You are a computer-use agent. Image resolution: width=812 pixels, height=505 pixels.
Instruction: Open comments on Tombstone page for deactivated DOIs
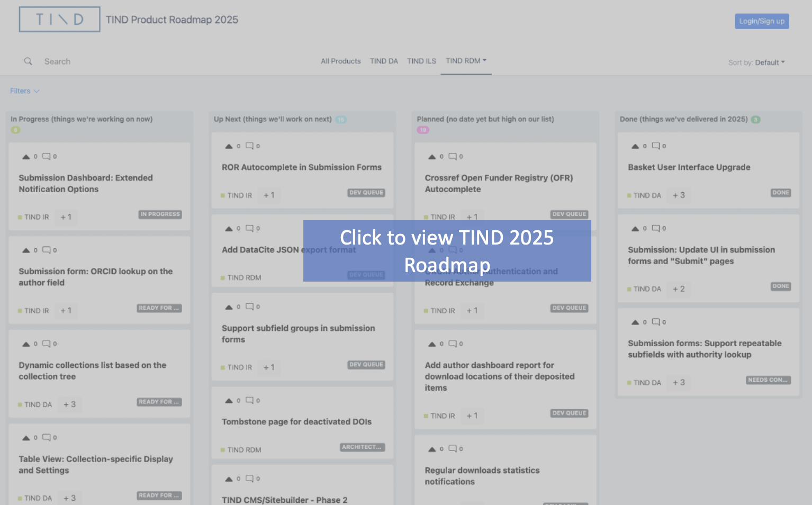[x=249, y=401]
